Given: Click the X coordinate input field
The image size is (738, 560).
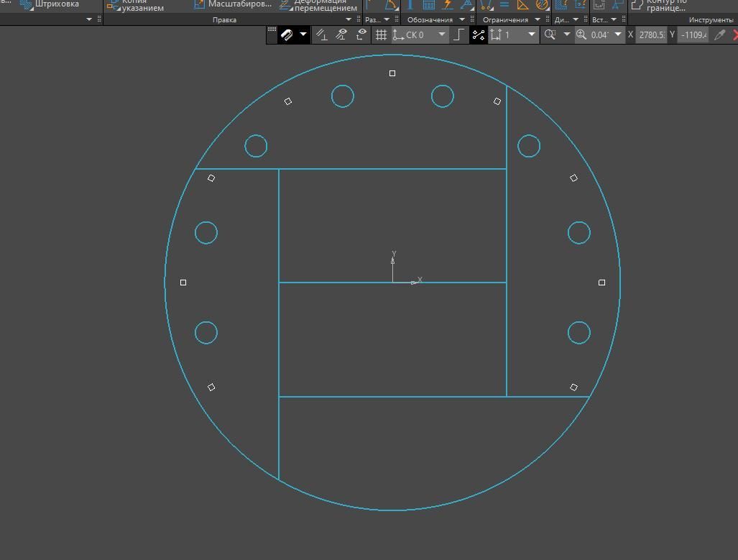Looking at the screenshot, I should pos(652,35).
